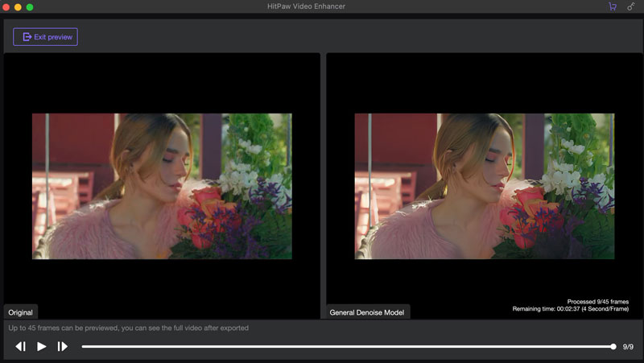The image size is (644, 363).
Task: Select the original video preview image
Action: click(162, 186)
